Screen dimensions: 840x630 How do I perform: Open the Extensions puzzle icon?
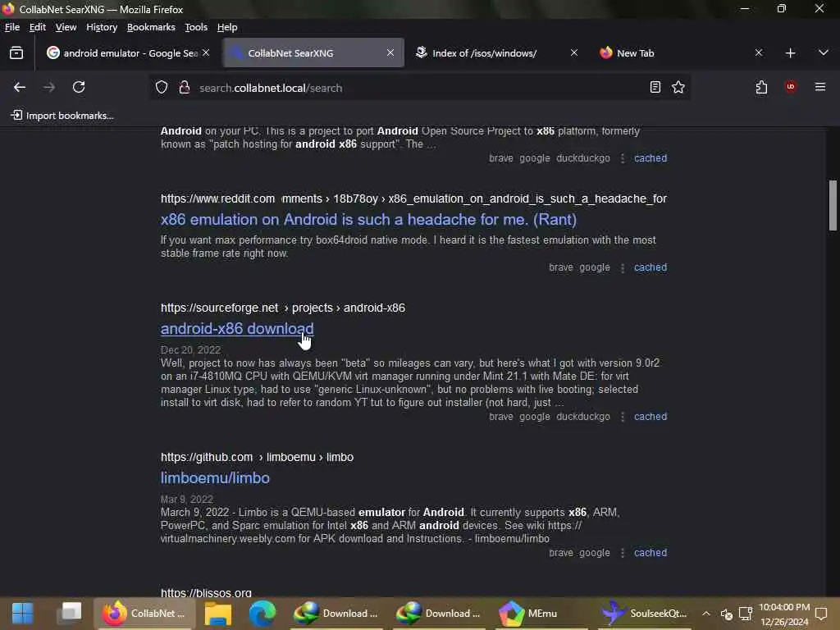(x=761, y=87)
